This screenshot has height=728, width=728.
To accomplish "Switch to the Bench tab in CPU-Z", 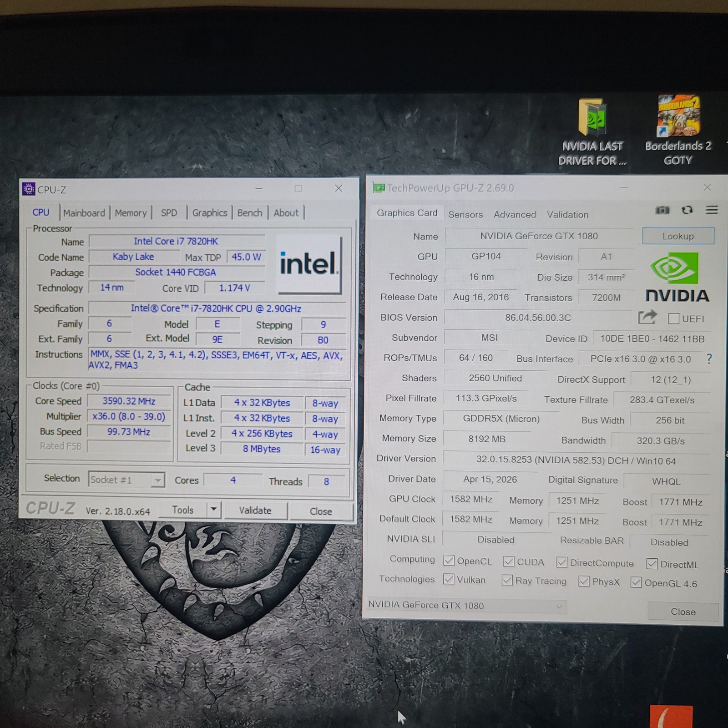I will [250, 213].
